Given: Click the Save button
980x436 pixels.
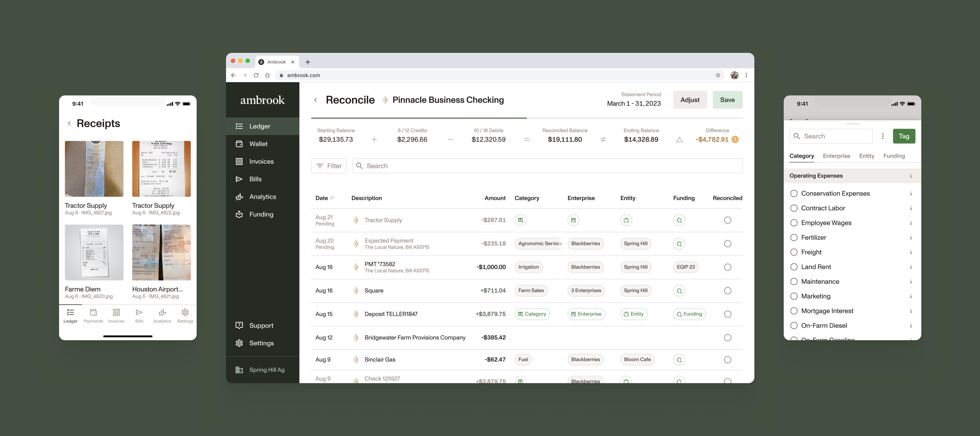Looking at the screenshot, I should pos(727,100).
